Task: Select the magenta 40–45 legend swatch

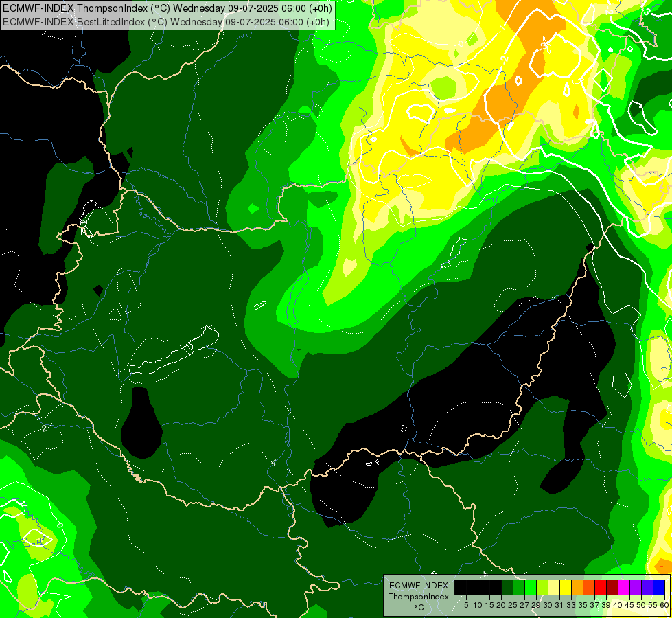Action: click(625, 587)
